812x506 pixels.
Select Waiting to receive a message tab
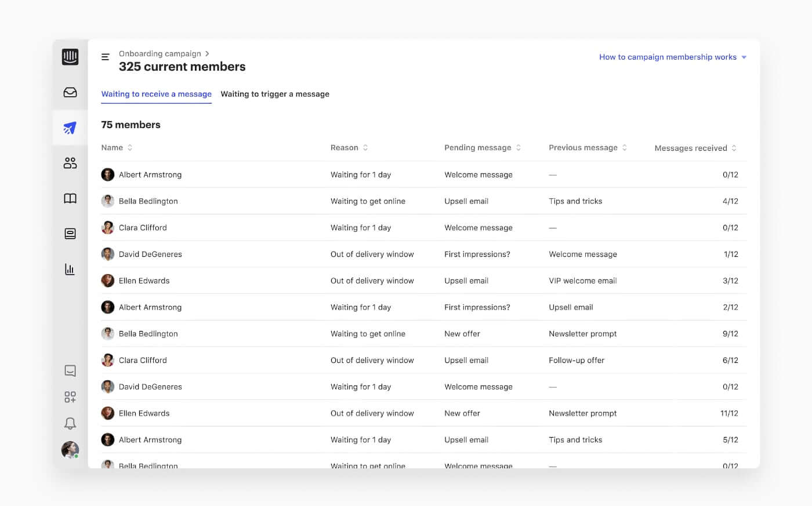[156, 94]
